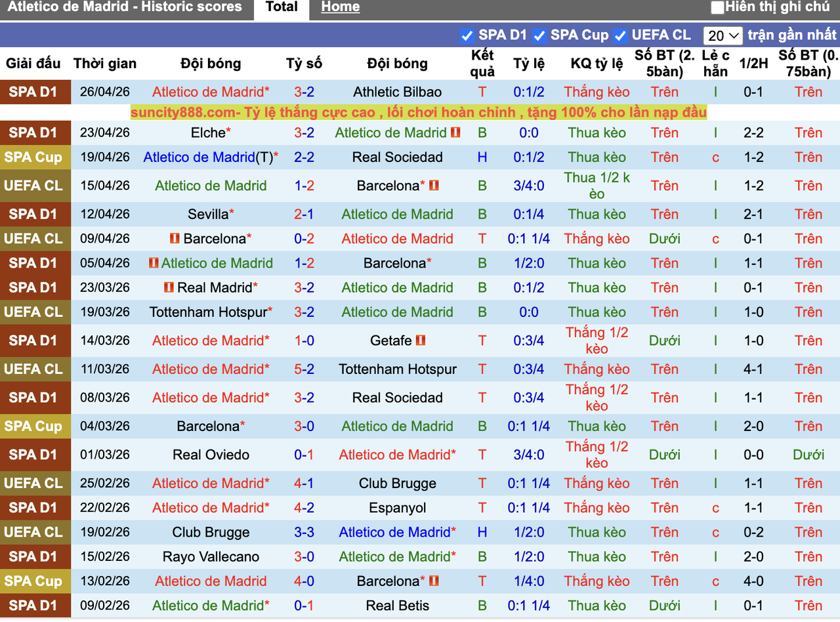Click 'Thua 1/2 kèo' result in 15/04/26 row
The width and height of the screenshot is (840, 622).
pyautogui.click(x=597, y=186)
